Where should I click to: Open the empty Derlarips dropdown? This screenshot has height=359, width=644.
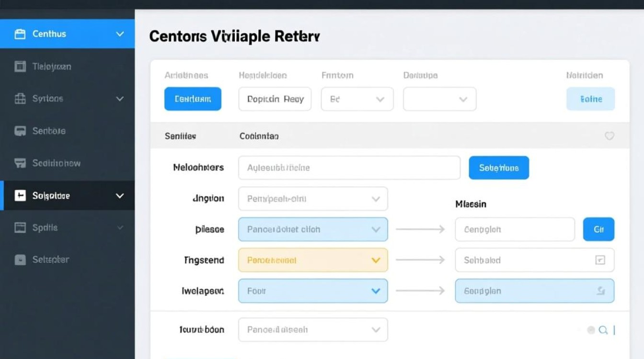tap(440, 99)
